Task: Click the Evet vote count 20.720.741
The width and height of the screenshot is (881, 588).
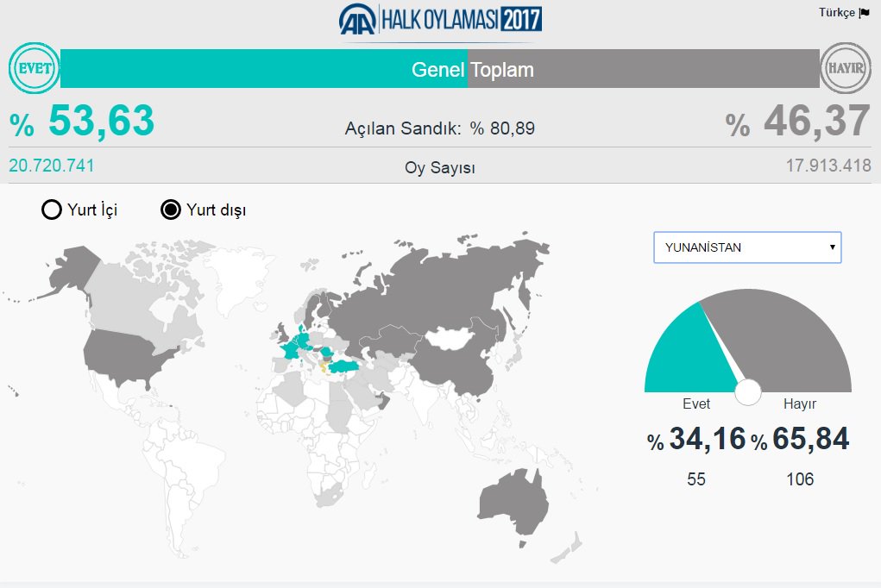Action: pos(52,166)
